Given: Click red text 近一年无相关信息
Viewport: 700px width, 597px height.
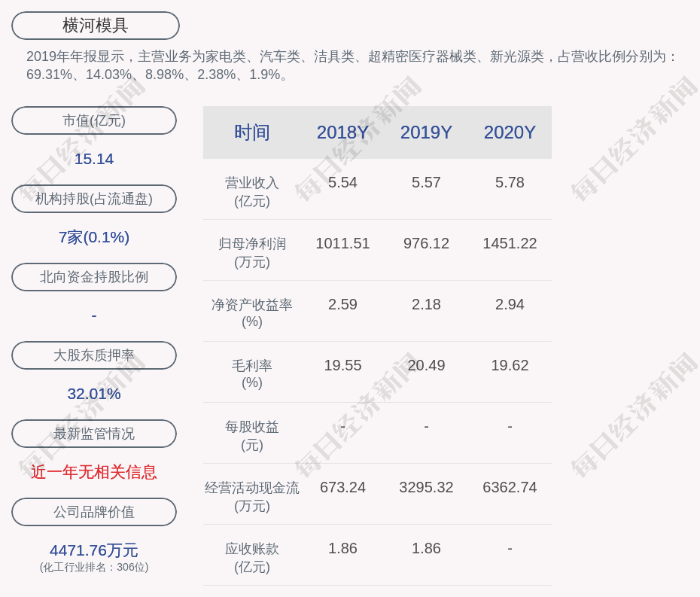Looking at the screenshot, I should (94, 472).
